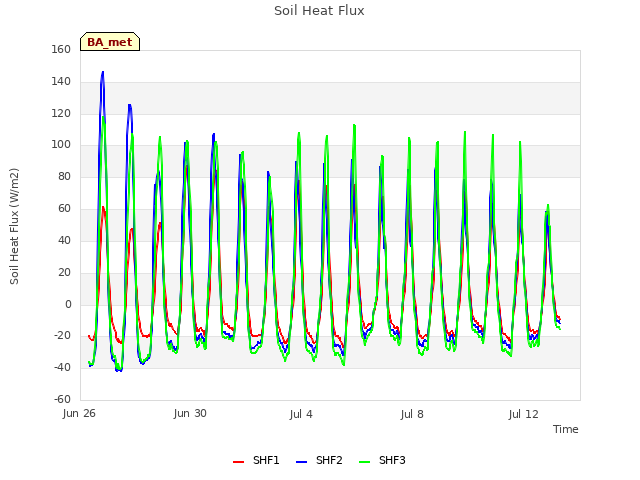Toggle the SHF3 legend entry
Viewport: 640px width, 480px height.
click(382, 460)
